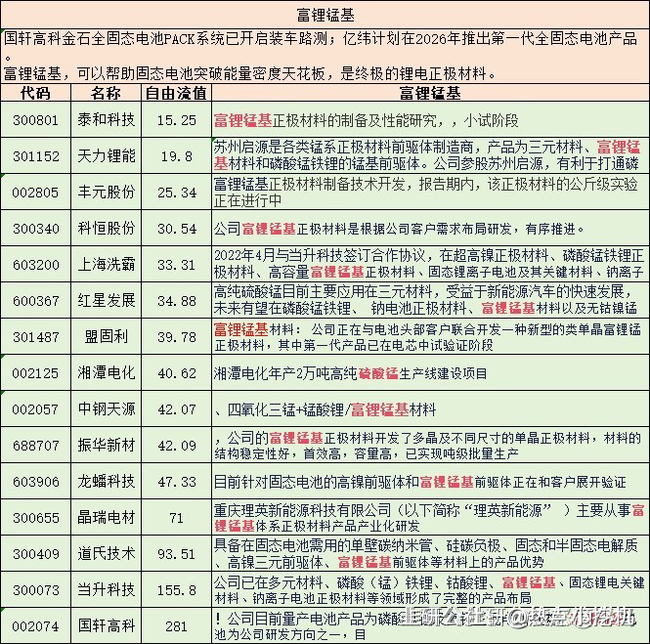Click value 39.78

point(177,337)
